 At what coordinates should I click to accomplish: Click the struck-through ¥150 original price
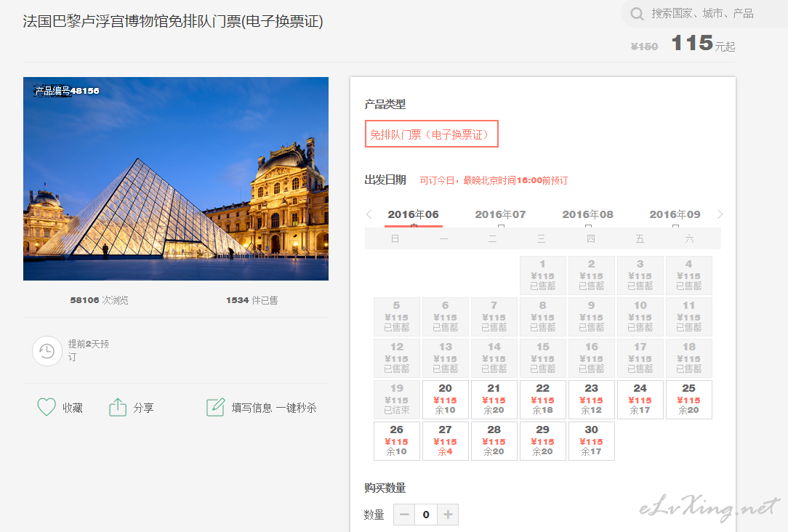click(644, 47)
